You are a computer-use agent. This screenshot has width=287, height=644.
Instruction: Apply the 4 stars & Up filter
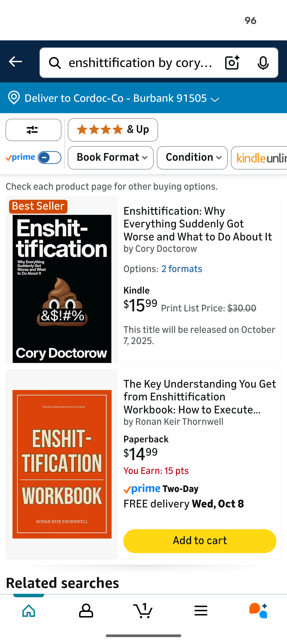pyautogui.click(x=113, y=130)
